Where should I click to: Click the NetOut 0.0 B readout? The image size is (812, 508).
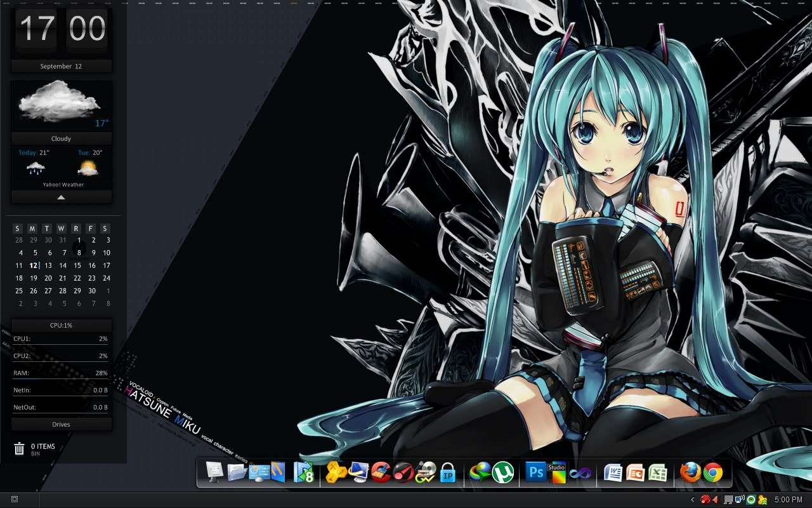(x=61, y=408)
